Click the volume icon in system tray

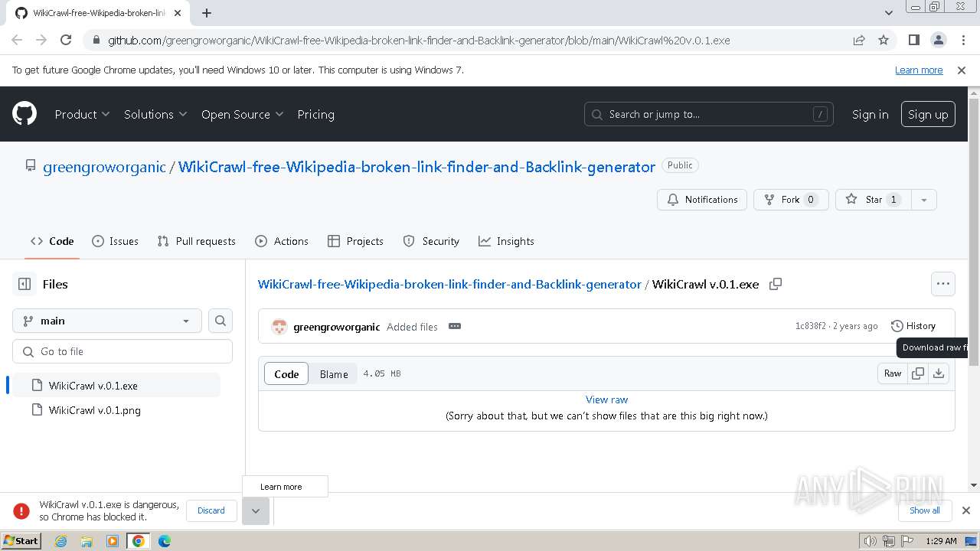[x=870, y=541]
